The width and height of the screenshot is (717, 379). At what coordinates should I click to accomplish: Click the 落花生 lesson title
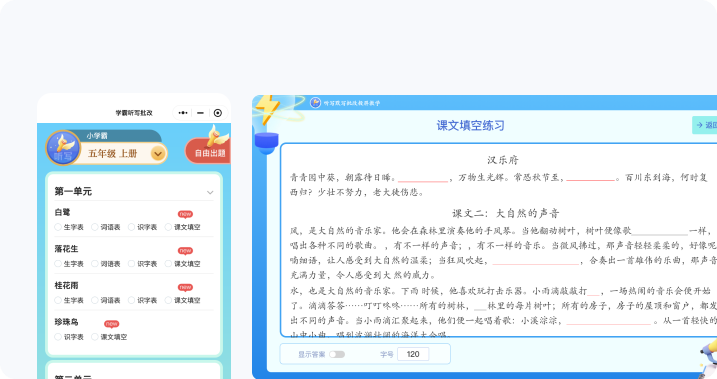pyautogui.click(x=66, y=249)
